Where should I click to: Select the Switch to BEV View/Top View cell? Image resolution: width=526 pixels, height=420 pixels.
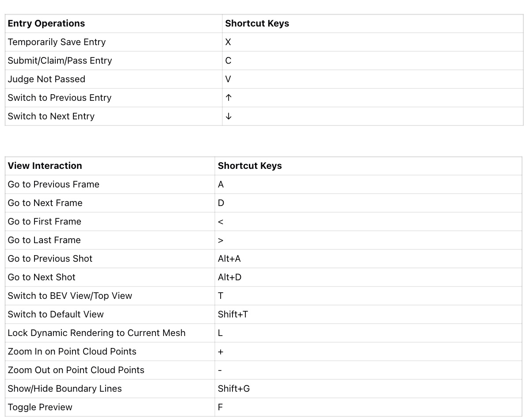[70, 296]
